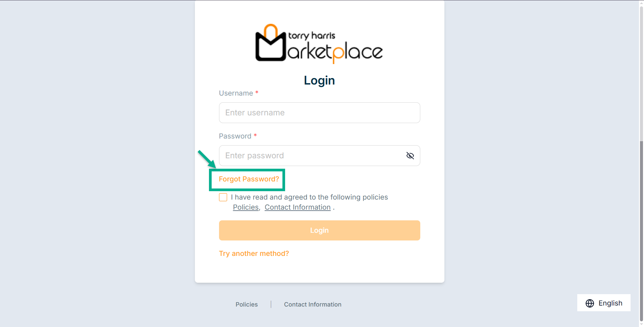The image size is (644, 327).
Task: Open underlined Contact Information link in form
Action: [298, 207]
